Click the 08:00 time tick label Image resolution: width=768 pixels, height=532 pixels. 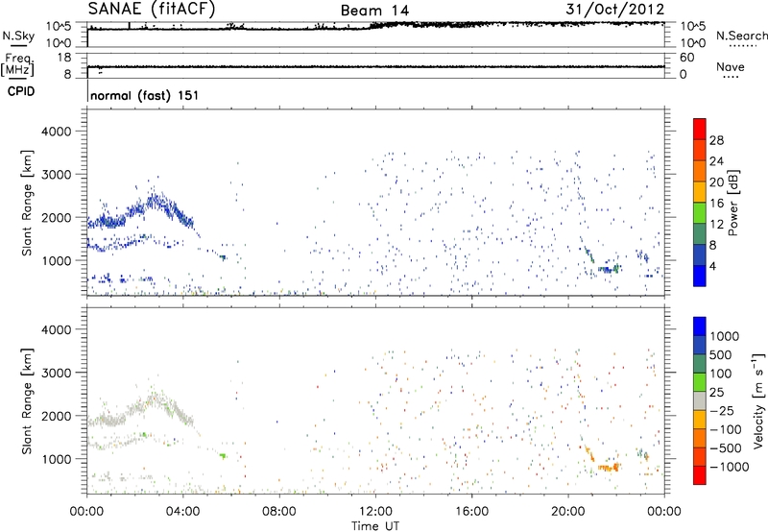(279, 512)
